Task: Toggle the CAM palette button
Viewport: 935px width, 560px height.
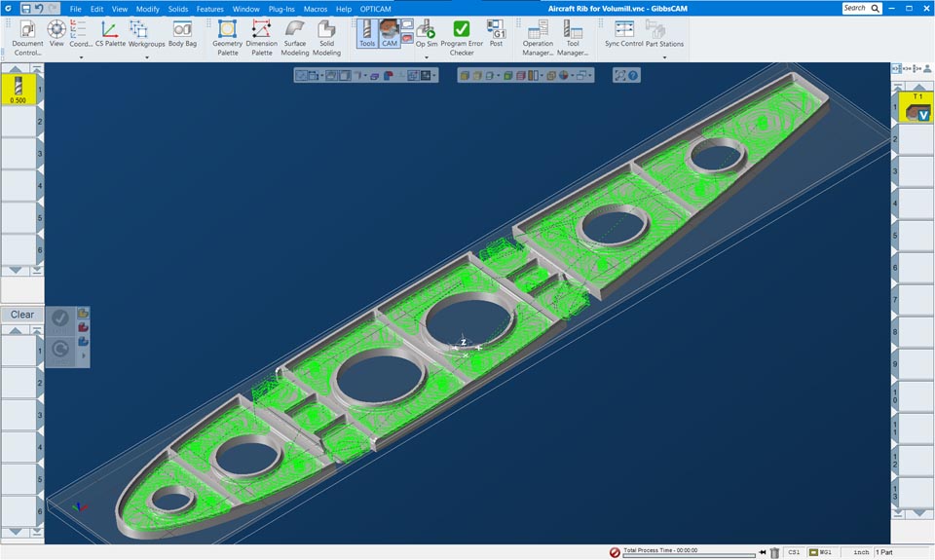Action: pos(390,35)
